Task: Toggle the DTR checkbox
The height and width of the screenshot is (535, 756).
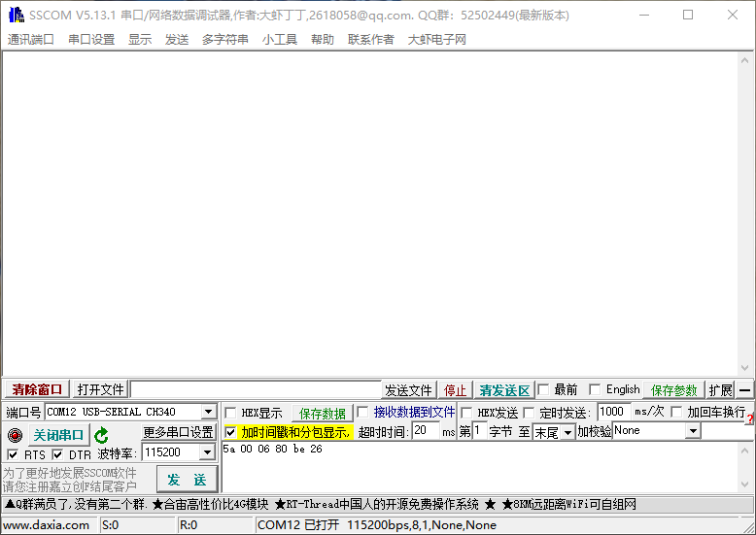Action: [x=57, y=454]
